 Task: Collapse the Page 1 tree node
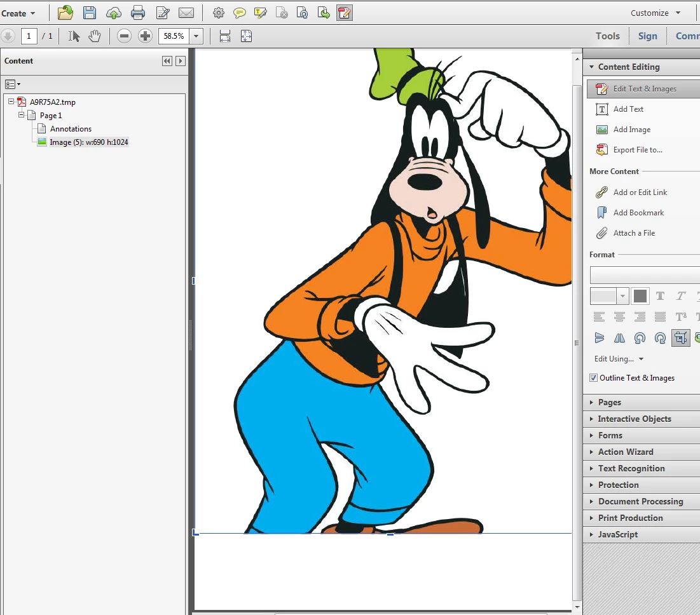tap(22, 115)
